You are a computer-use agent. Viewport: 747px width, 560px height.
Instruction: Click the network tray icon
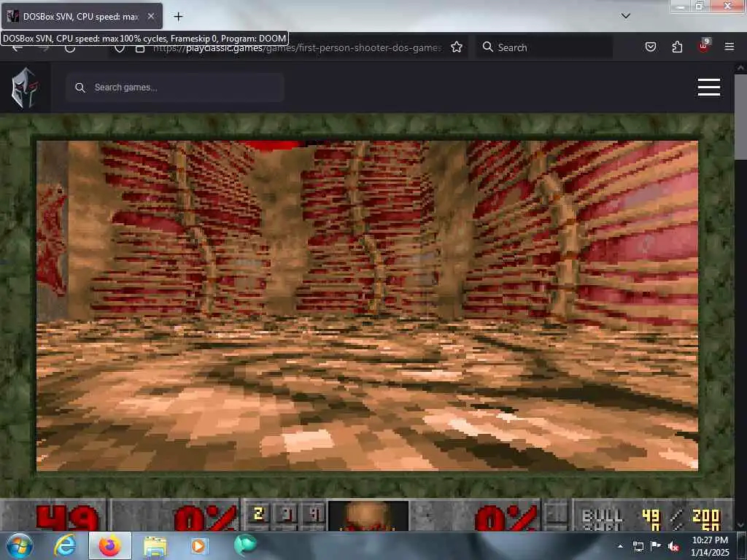point(638,546)
